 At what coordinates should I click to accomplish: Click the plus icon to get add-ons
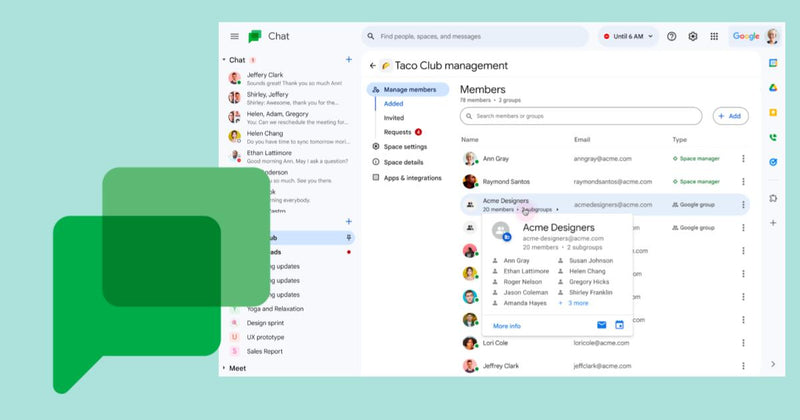pyautogui.click(x=773, y=223)
